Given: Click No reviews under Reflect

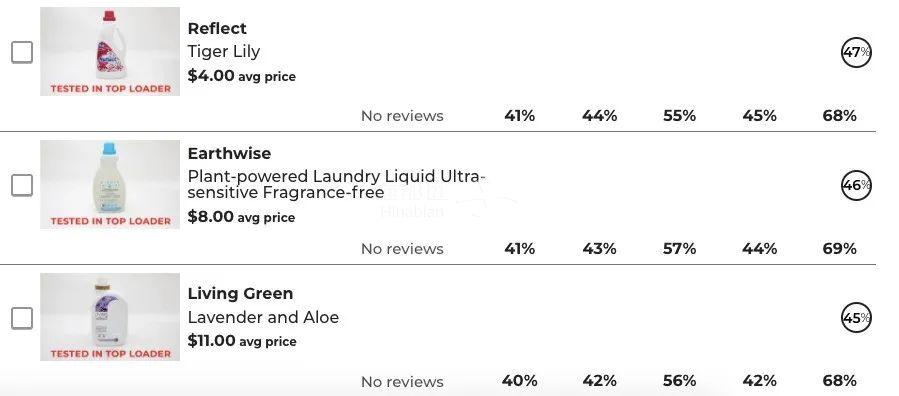Looking at the screenshot, I should click(x=402, y=116).
